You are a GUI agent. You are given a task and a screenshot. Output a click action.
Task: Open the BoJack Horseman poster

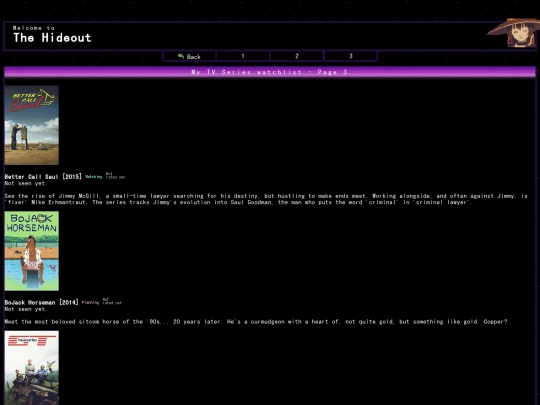(32, 251)
